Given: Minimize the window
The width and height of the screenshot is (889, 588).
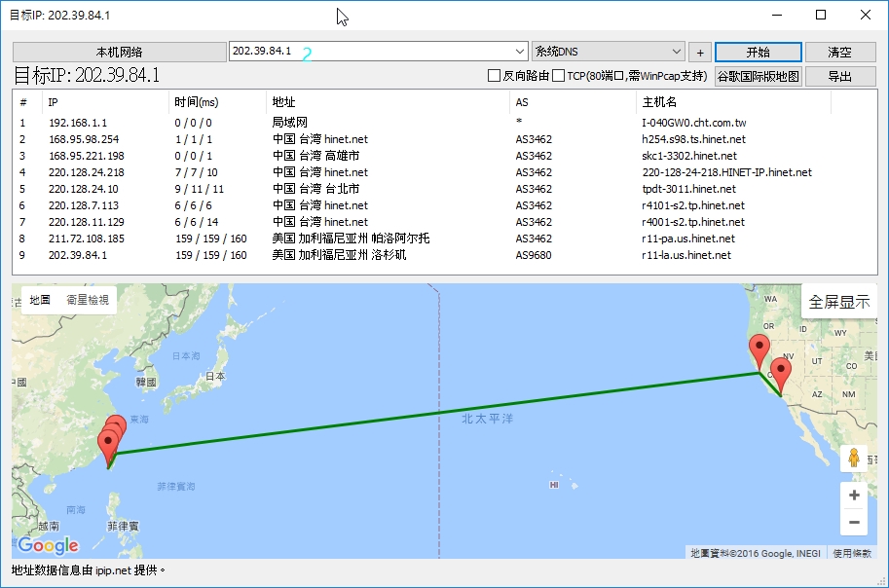Looking at the screenshot, I should click(x=777, y=15).
